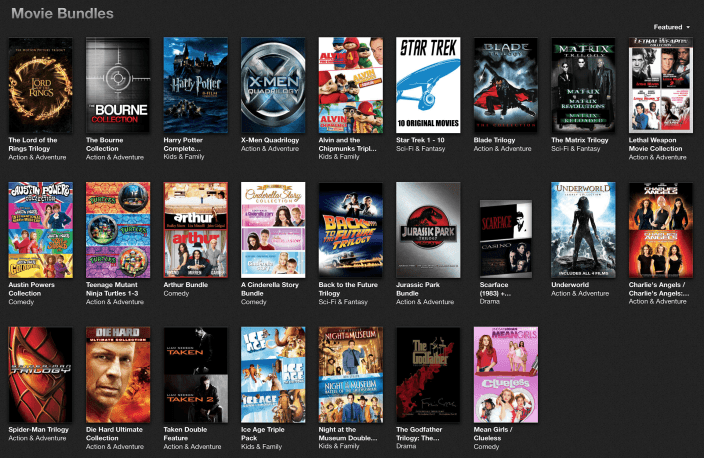The image size is (704, 458).
Task: Open Mean Girls / Clueless poster
Action: 506,374
